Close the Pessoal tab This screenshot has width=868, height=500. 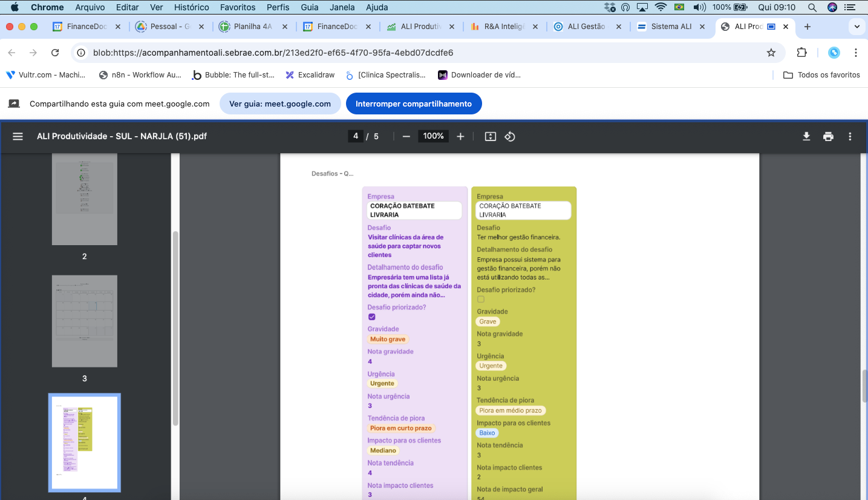coord(201,27)
